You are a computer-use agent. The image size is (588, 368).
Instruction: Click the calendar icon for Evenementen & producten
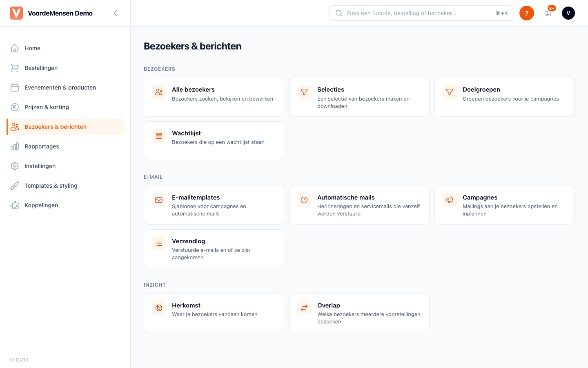tap(15, 88)
